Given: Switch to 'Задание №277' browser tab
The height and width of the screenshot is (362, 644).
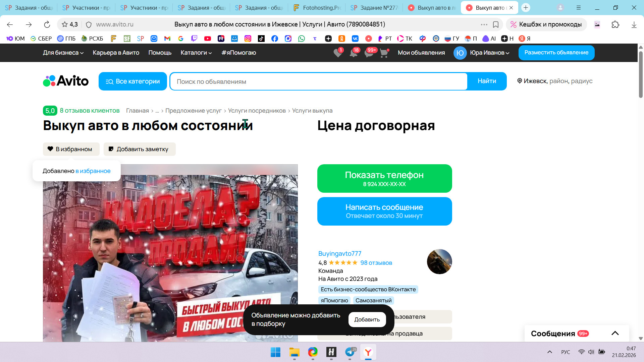Looking at the screenshot, I should (x=374, y=8).
